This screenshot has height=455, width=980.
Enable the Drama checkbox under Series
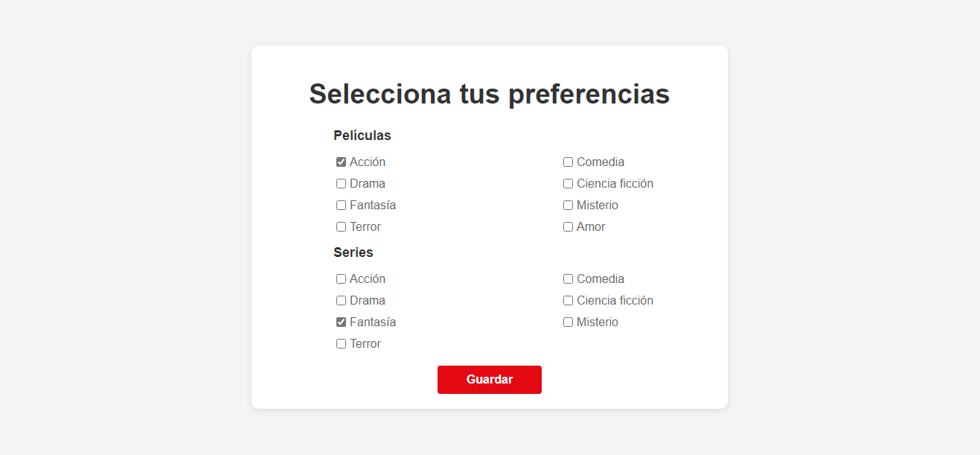click(341, 300)
